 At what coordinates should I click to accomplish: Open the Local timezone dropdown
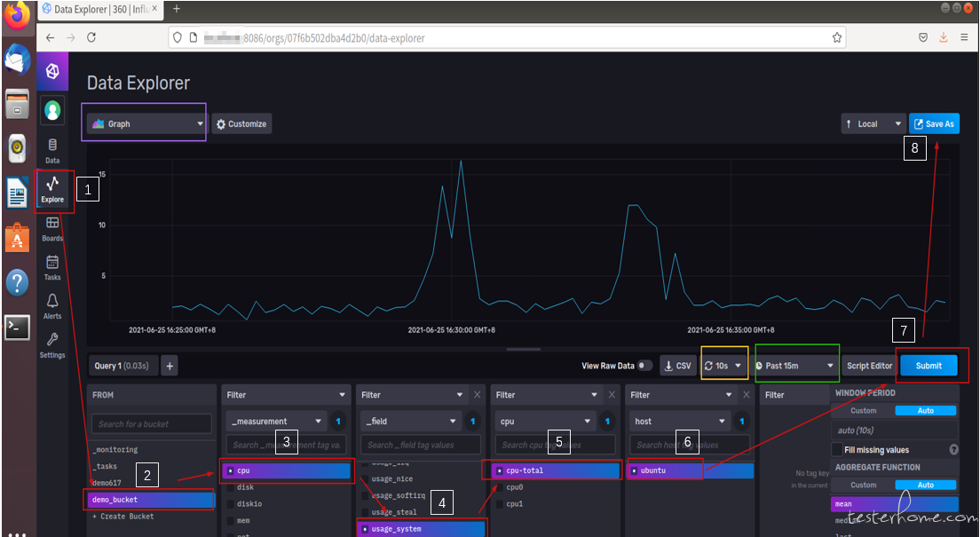click(873, 123)
